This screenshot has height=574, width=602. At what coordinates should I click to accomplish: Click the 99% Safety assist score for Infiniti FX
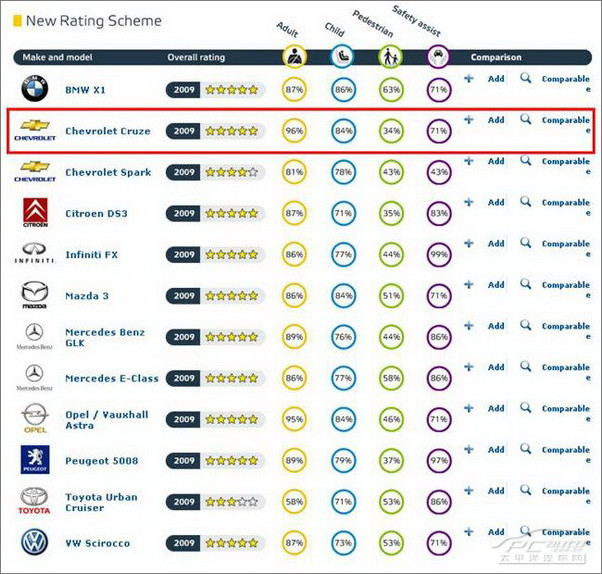pyautogui.click(x=438, y=255)
